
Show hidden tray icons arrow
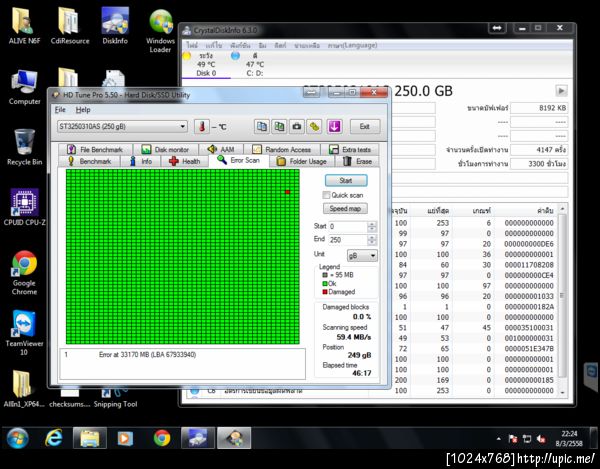point(499,439)
